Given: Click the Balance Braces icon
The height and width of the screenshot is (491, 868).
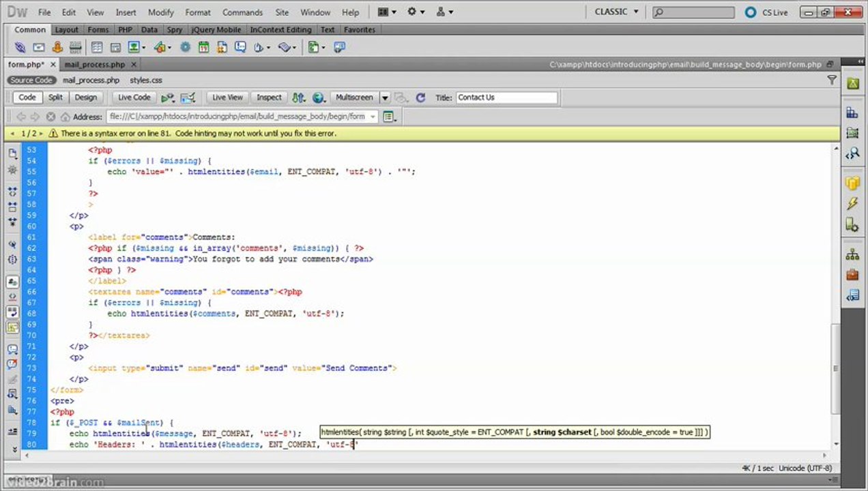Looking at the screenshot, I should coord(12,259).
